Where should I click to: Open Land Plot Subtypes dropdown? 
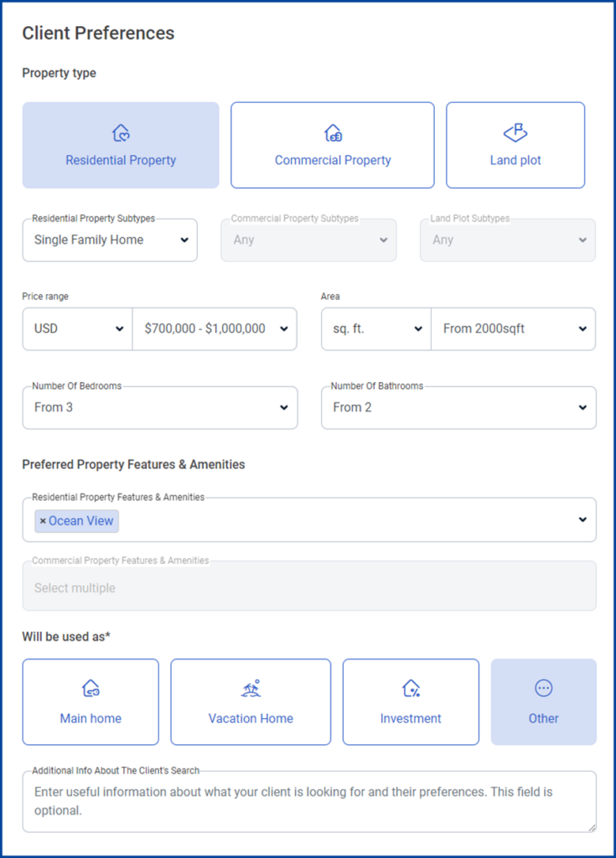pos(508,240)
